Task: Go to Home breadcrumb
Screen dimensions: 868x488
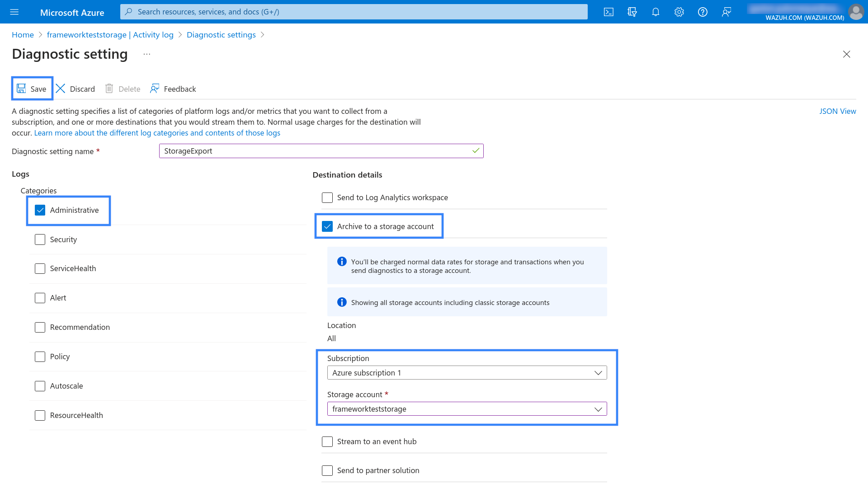Action: (23, 35)
